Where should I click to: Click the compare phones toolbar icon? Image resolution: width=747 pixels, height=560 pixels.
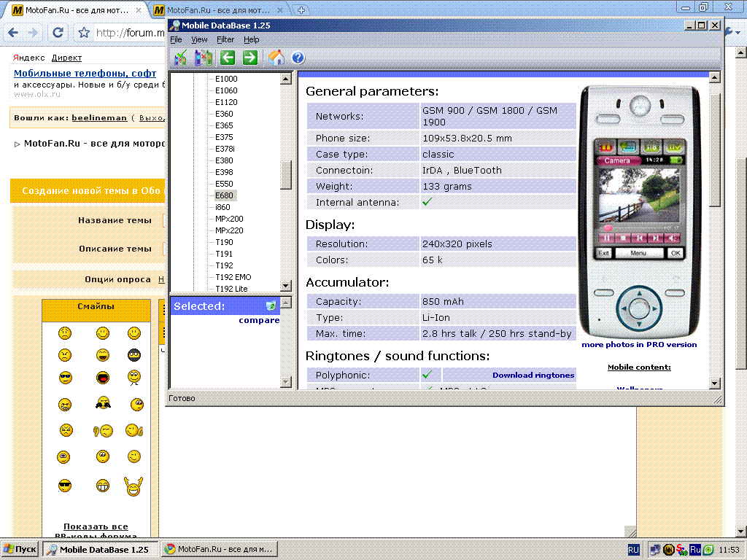pyautogui.click(x=204, y=58)
